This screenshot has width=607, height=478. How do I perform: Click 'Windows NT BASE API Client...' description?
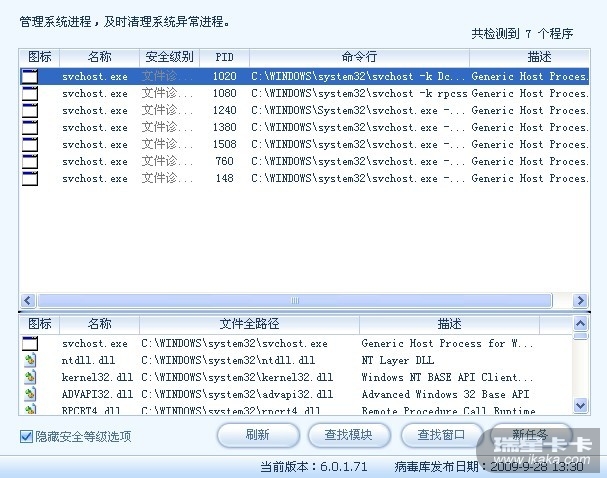447,377
